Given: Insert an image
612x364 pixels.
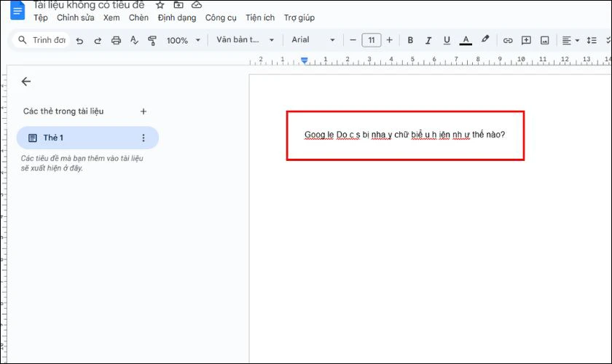Looking at the screenshot, I should pos(544,40).
